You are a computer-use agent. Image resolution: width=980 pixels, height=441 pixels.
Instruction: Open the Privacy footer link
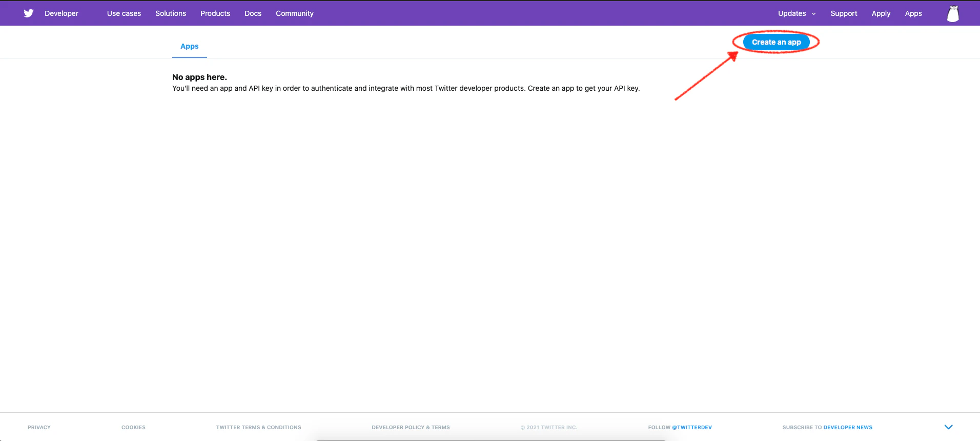39,427
